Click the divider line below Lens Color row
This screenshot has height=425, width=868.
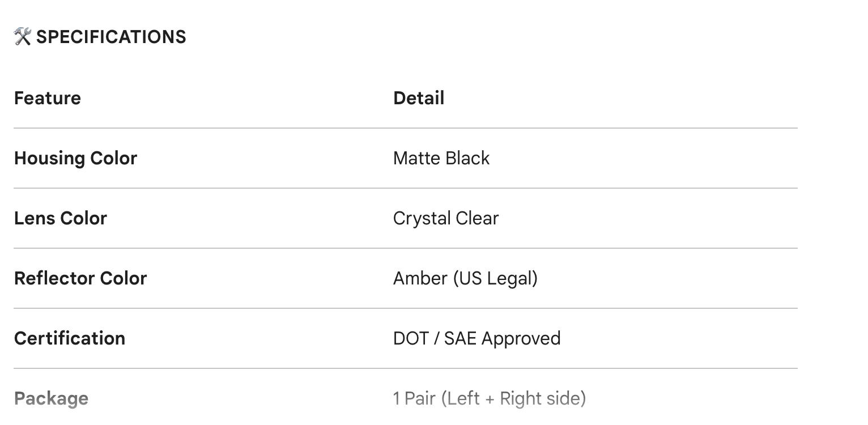click(x=405, y=248)
